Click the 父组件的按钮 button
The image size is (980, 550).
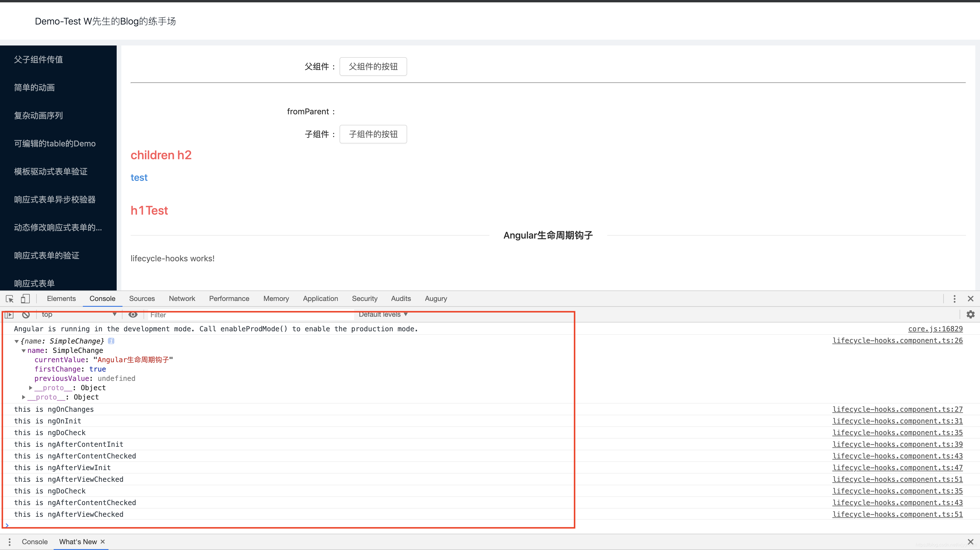[x=373, y=66]
